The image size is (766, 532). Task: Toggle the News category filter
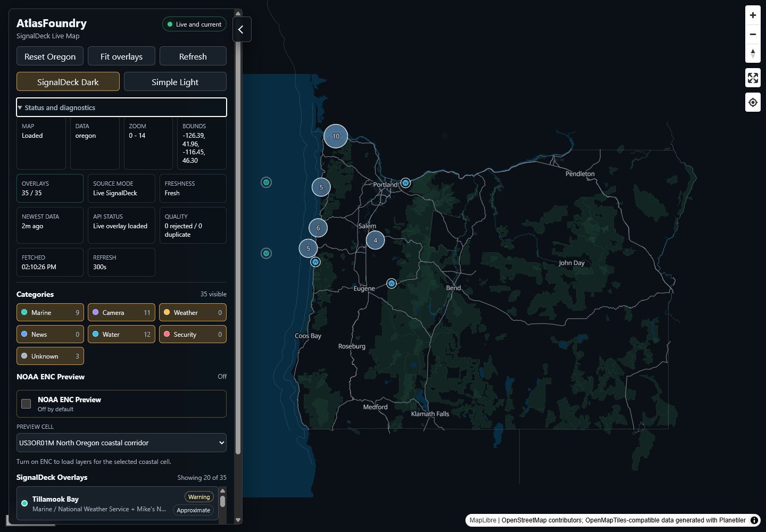50,334
